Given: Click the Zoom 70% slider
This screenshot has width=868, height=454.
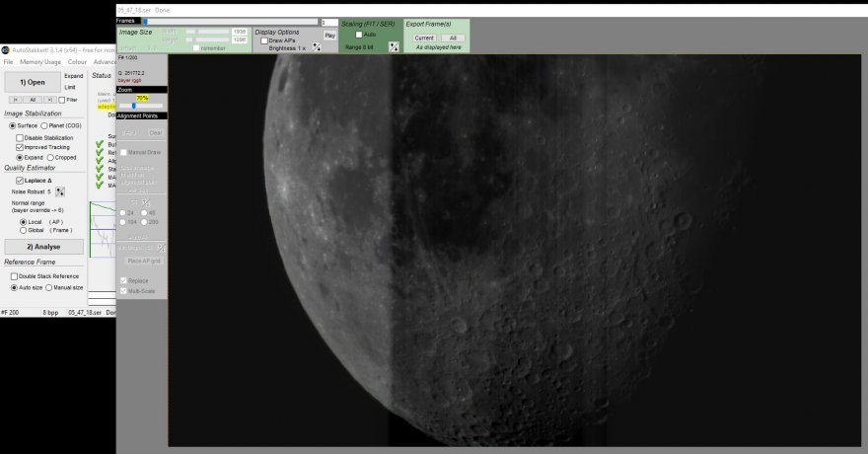Looking at the screenshot, I should [141, 106].
